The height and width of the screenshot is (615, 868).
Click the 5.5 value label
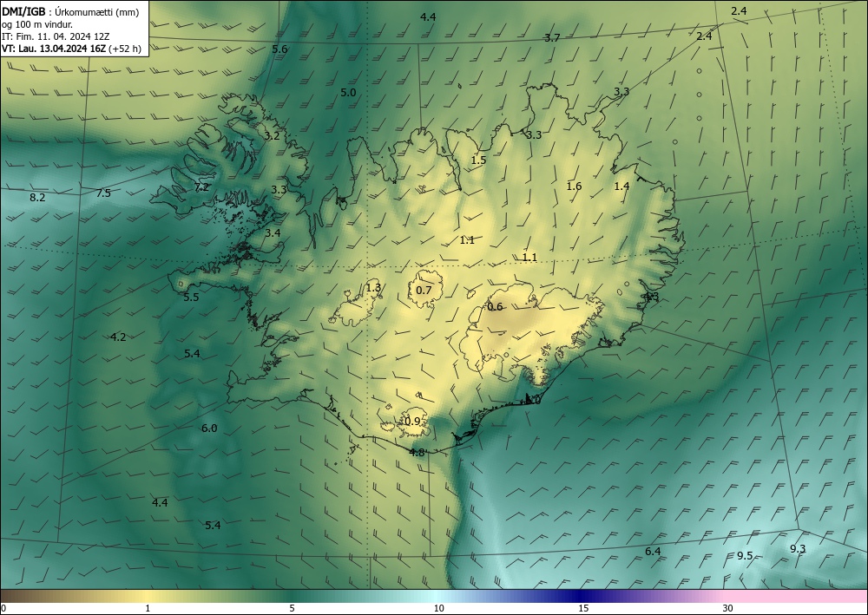pos(191,297)
